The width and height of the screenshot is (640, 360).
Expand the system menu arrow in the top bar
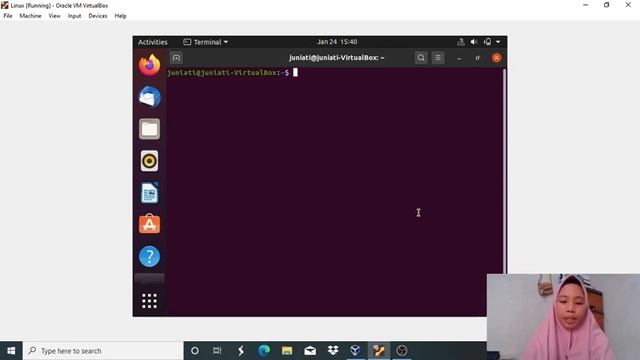498,42
